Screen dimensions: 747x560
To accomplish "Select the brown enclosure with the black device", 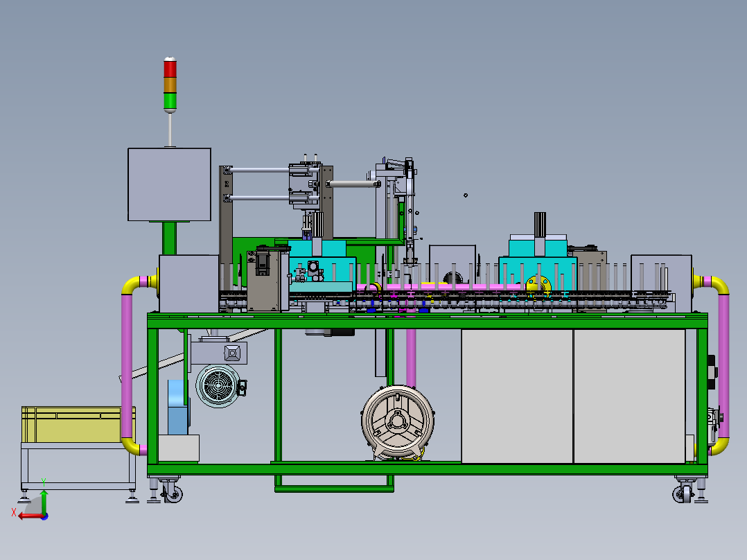I will [263, 281].
